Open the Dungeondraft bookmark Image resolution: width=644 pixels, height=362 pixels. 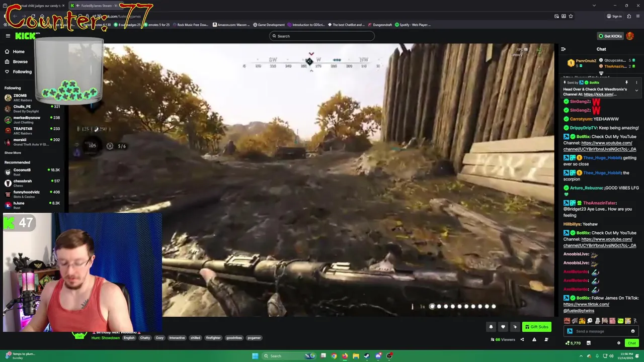[x=381, y=25]
